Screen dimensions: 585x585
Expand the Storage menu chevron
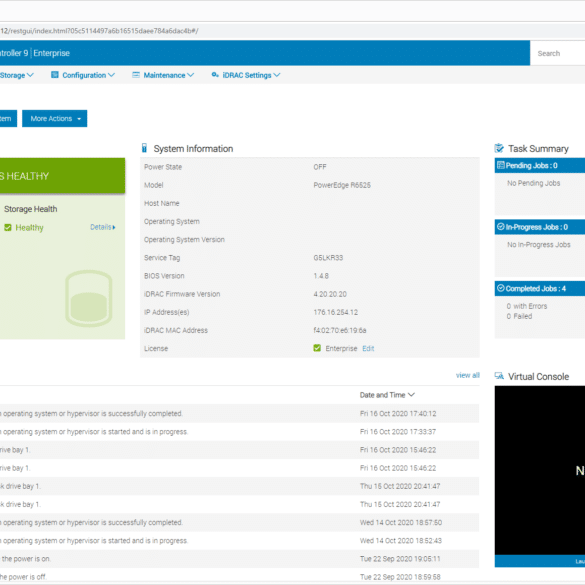[x=30, y=75]
